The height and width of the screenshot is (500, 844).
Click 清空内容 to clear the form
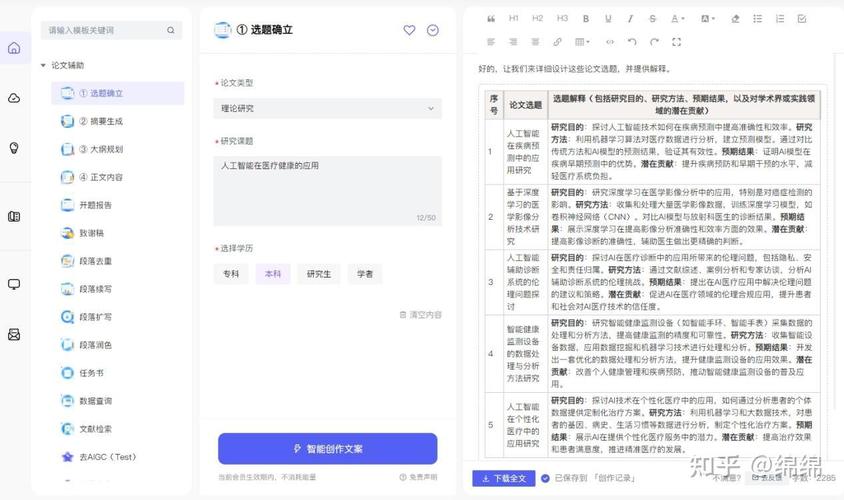coord(420,314)
